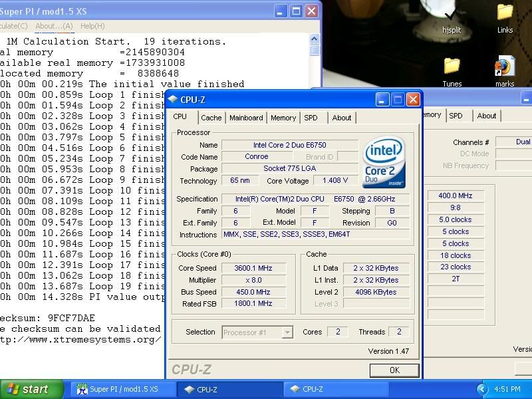Click the Package value Socket 775 LGA
The image size is (532, 399).
click(290, 169)
